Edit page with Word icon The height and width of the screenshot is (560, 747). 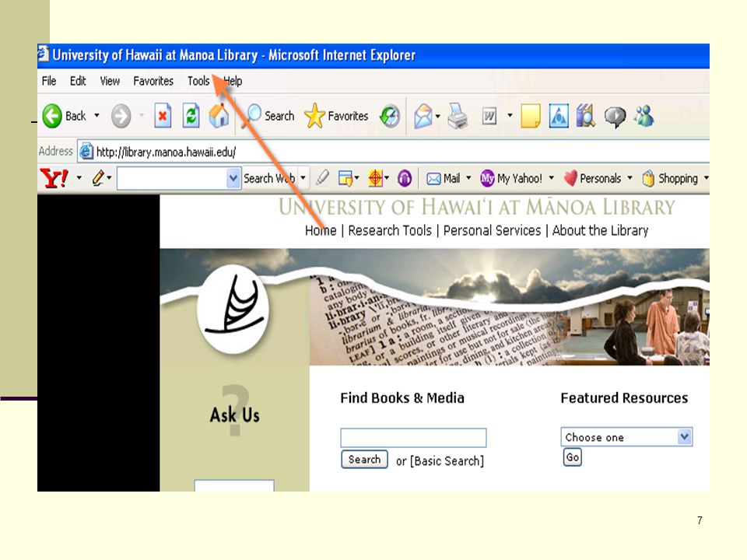489,116
